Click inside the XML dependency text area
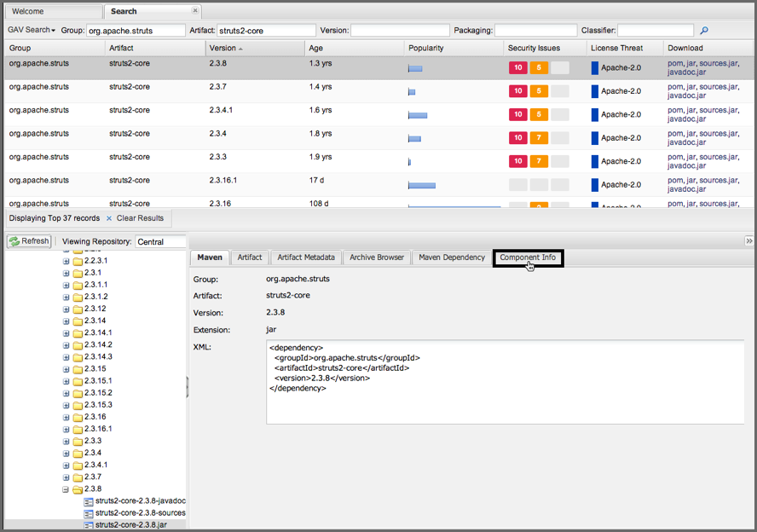The image size is (757, 532). pos(505,382)
